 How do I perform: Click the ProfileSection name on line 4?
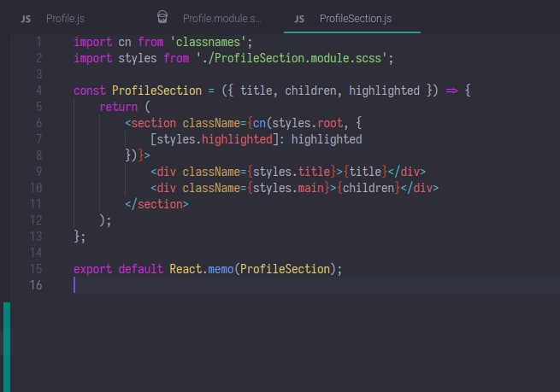(x=156, y=91)
